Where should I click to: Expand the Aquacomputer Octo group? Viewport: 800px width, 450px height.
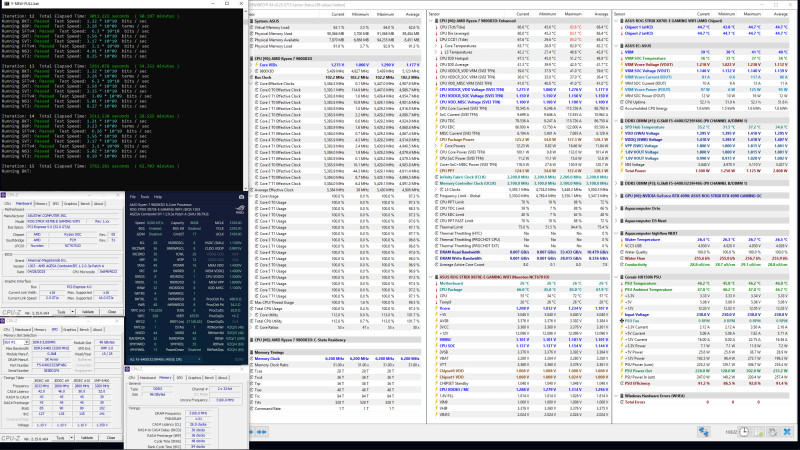tap(616, 208)
